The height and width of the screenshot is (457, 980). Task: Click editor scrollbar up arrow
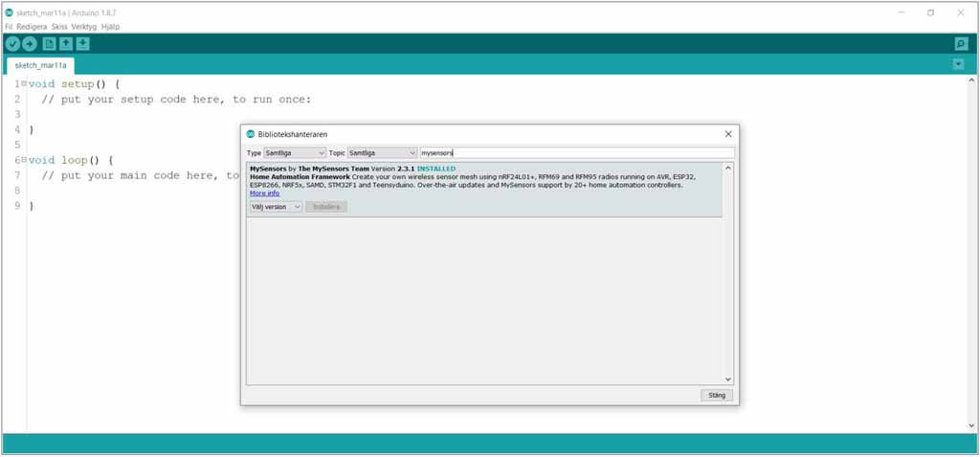click(x=971, y=80)
